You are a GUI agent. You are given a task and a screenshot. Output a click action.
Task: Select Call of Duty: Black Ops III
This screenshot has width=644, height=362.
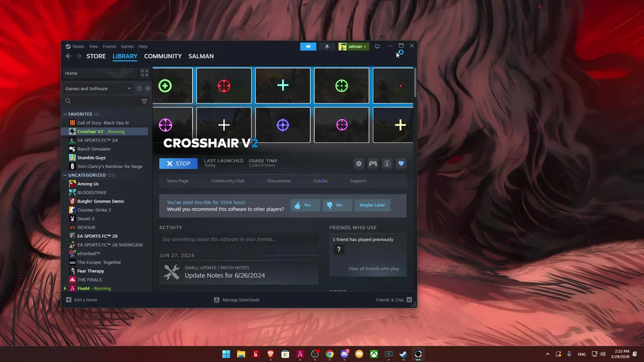[x=105, y=123]
